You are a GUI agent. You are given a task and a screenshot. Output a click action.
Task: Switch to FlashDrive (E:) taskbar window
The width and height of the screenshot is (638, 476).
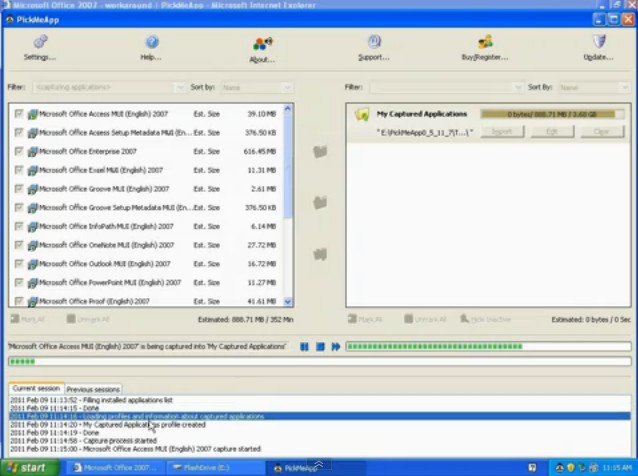tap(214, 468)
